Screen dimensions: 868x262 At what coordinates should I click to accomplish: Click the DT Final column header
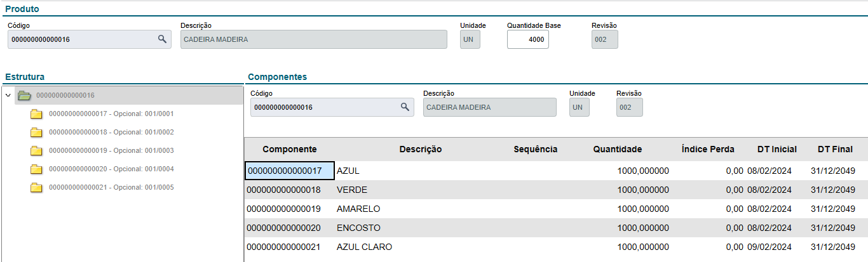click(835, 150)
